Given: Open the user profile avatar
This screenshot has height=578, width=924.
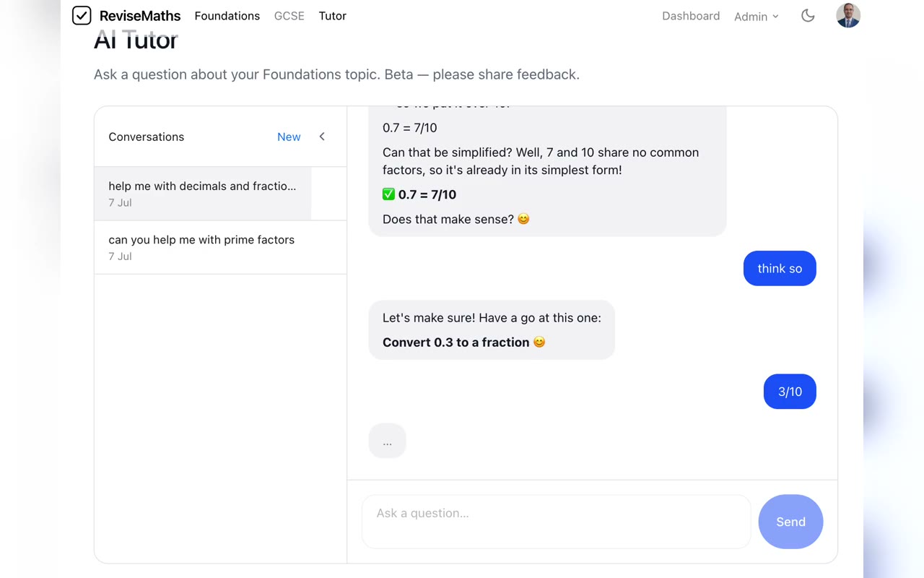Looking at the screenshot, I should coord(848,15).
